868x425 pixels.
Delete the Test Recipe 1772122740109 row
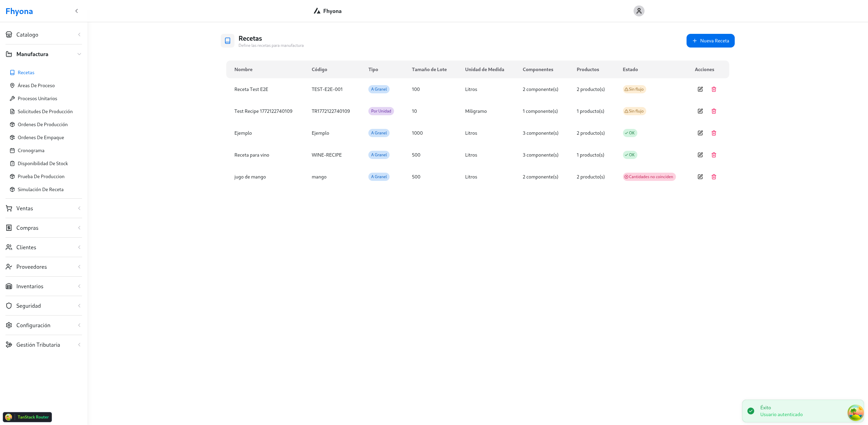click(x=714, y=111)
